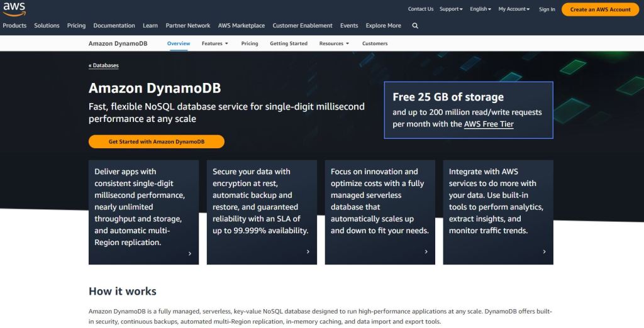
Task: Open Customer Enablement menu
Action: point(303,26)
